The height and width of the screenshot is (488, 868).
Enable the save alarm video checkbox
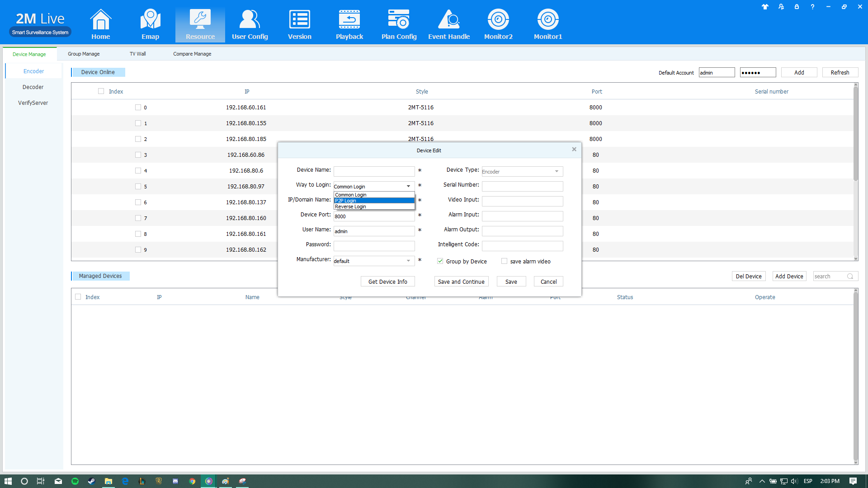[504, 261]
